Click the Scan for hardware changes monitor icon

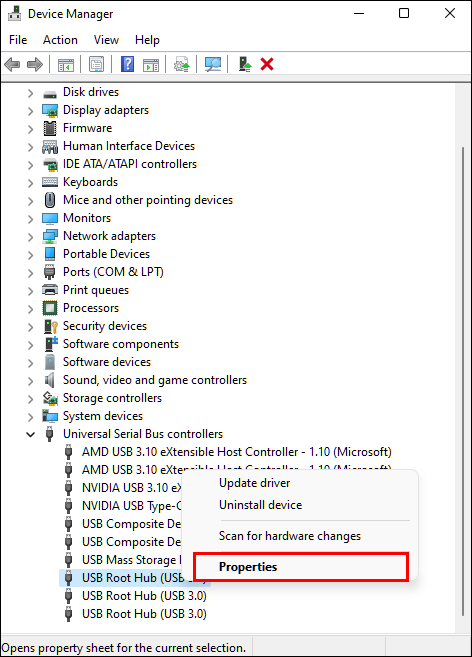(213, 65)
